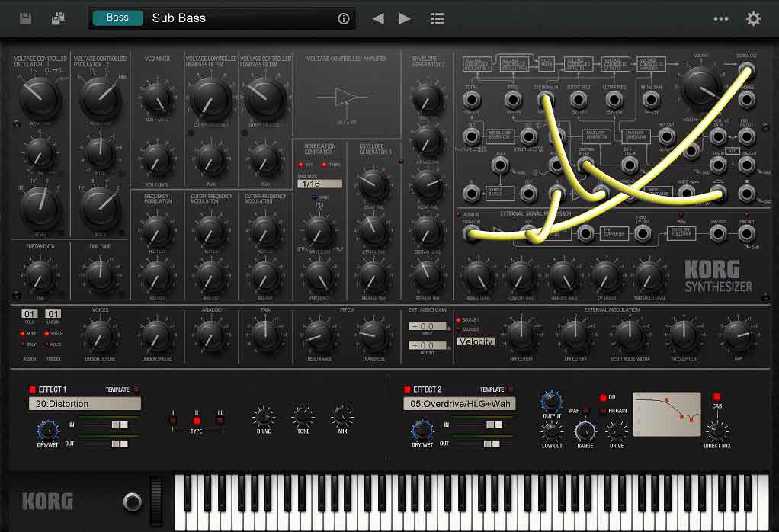Click the save-as multiple disks icon
779x532 pixels.
tap(58, 19)
